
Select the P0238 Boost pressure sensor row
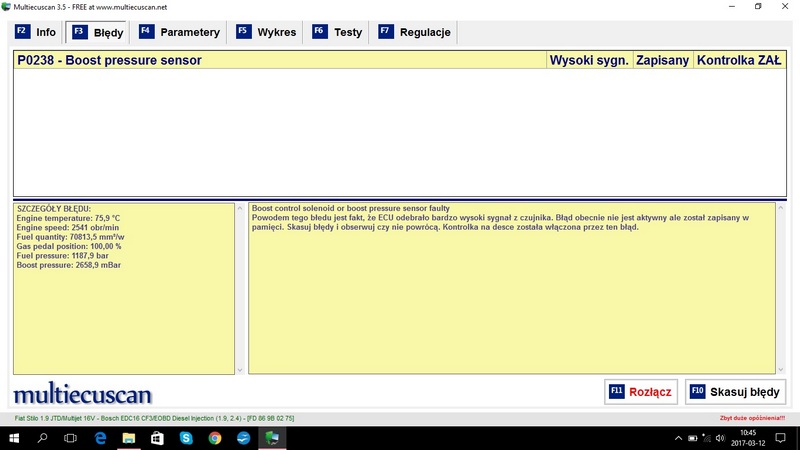coord(400,60)
